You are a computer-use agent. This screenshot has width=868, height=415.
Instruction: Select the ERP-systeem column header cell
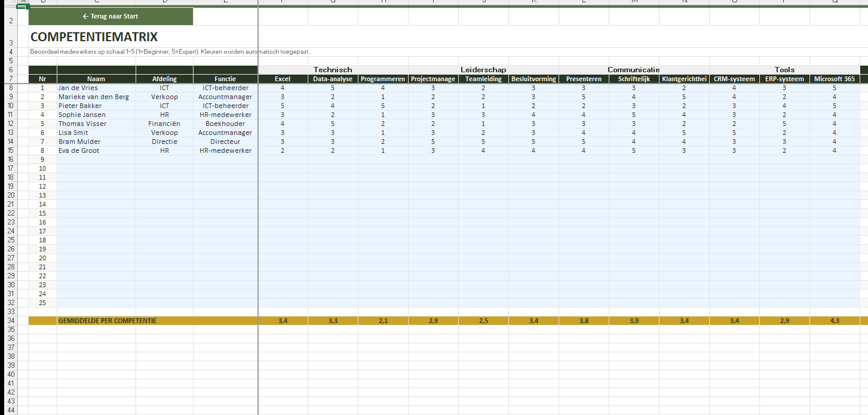pos(784,79)
